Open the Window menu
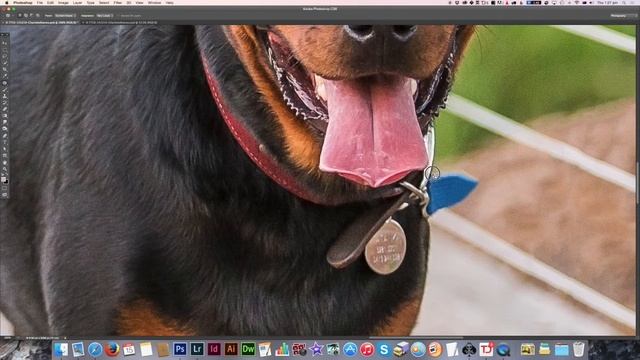The width and height of the screenshot is (640, 360). 154,2
